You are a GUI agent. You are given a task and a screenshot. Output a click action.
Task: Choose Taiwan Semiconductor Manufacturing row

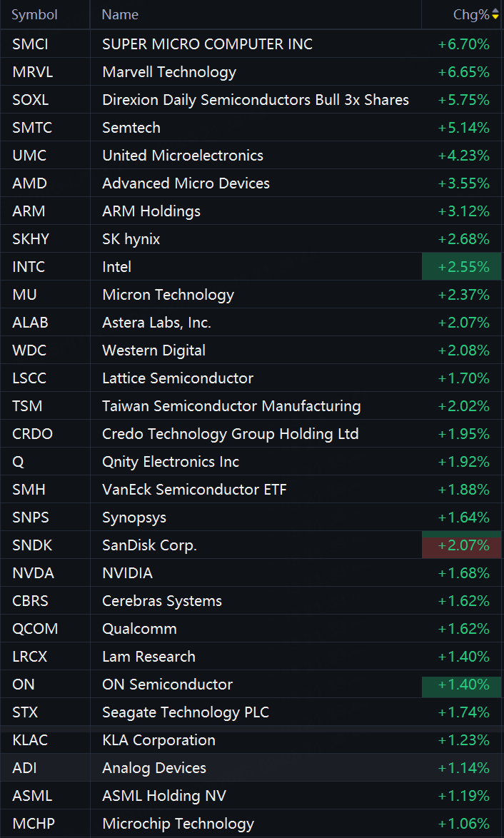coord(252,406)
